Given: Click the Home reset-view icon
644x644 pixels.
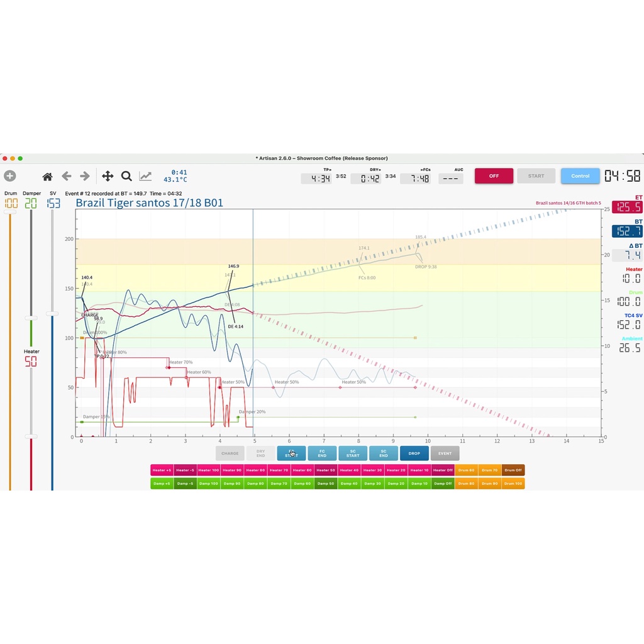Looking at the screenshot, I should [x=47, y=177].
